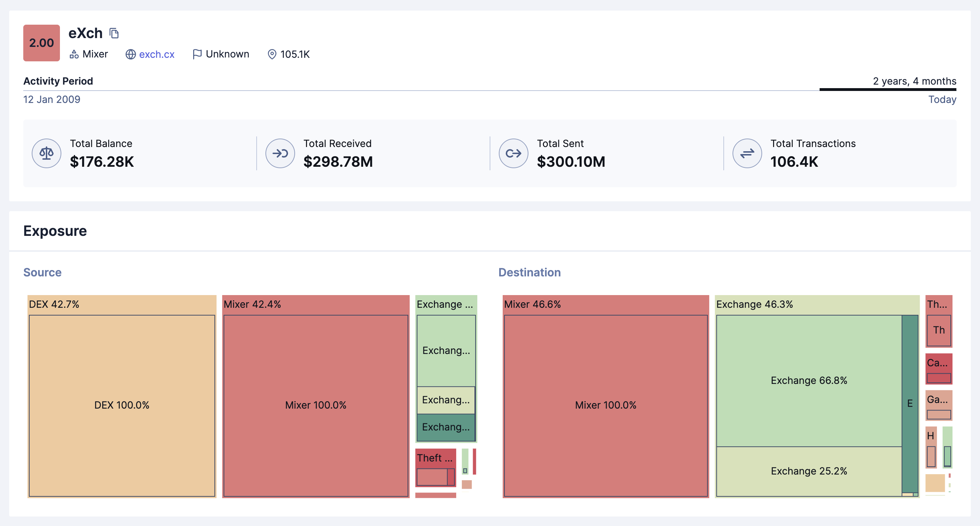Click the Mixer 100.0% destination block
Image resolution: width=980 pixels, height=526 pixels.
pyautogui.click(x=605, y=405)
